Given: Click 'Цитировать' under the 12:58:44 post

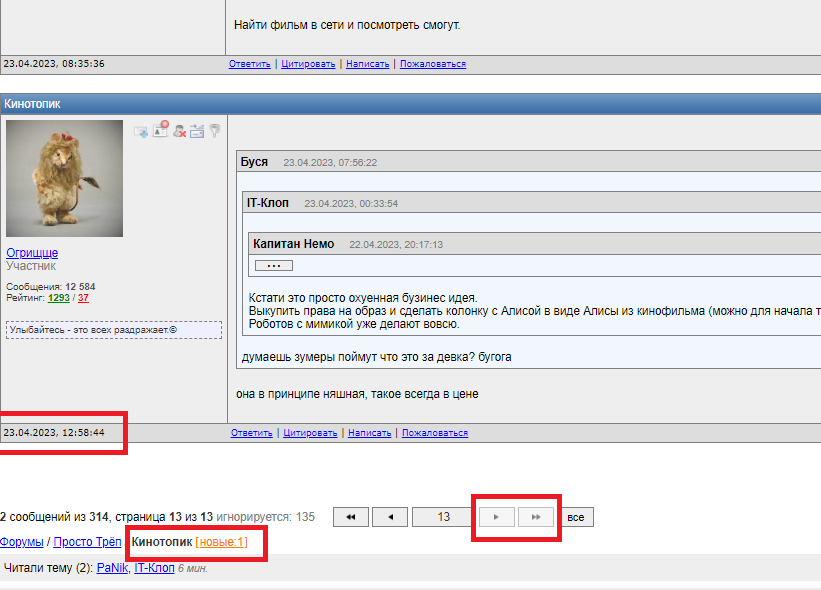Looking at the screenshot, I should pyautogui.click(x=309, y=433).
